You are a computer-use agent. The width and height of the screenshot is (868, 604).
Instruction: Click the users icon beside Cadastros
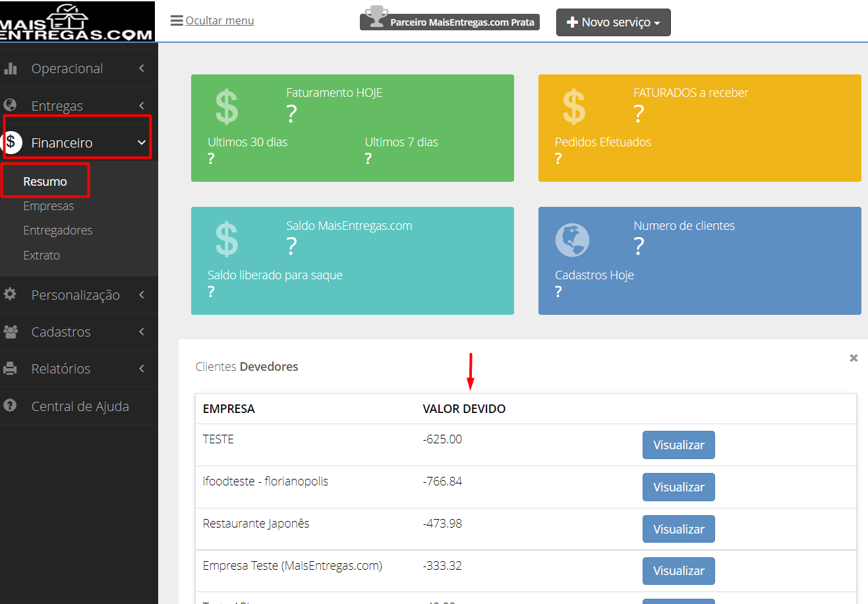[x=11, y=332]
